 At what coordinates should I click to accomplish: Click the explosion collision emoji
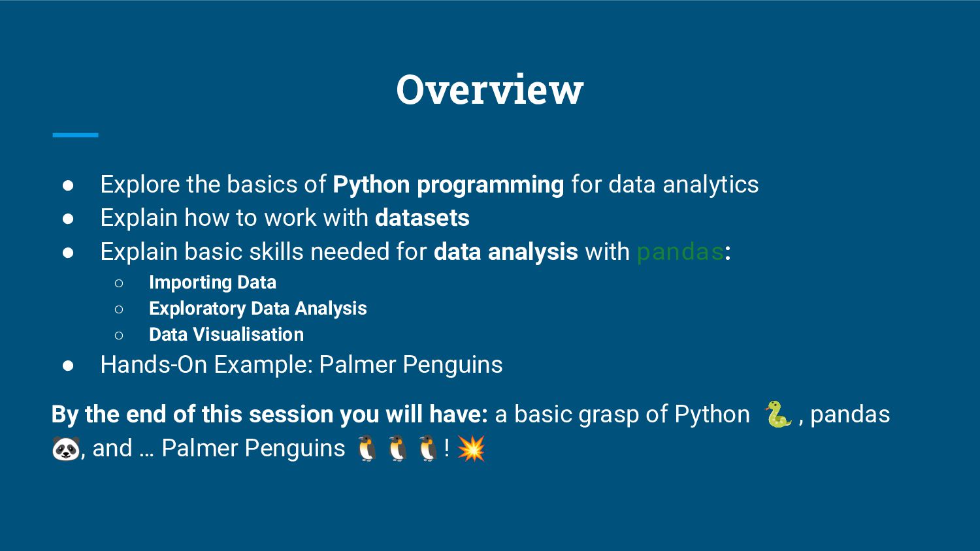coord(471,449)
